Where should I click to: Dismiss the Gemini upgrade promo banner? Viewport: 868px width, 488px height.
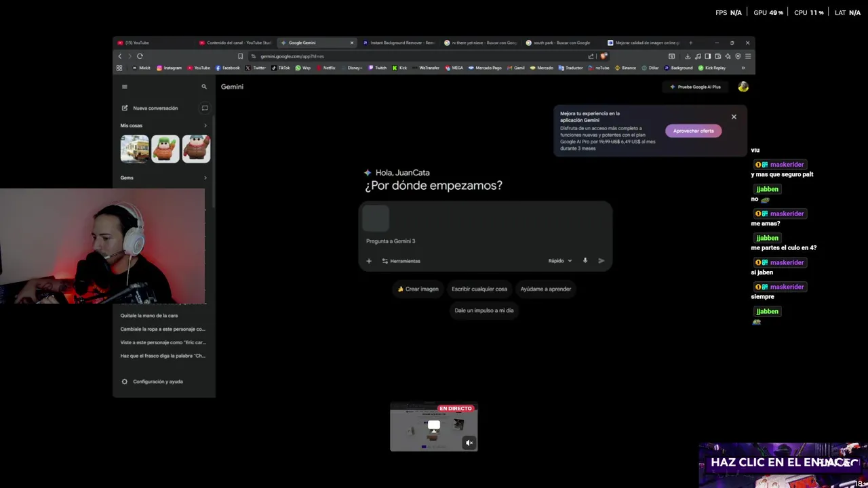(x=734, y=117)
